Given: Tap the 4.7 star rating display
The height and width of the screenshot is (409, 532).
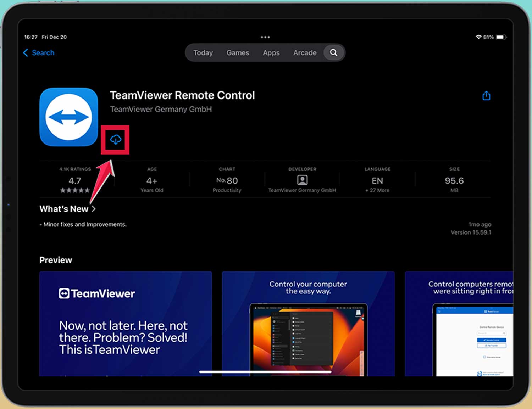Looking at the screenshot, I should click(x=75, y=181).
